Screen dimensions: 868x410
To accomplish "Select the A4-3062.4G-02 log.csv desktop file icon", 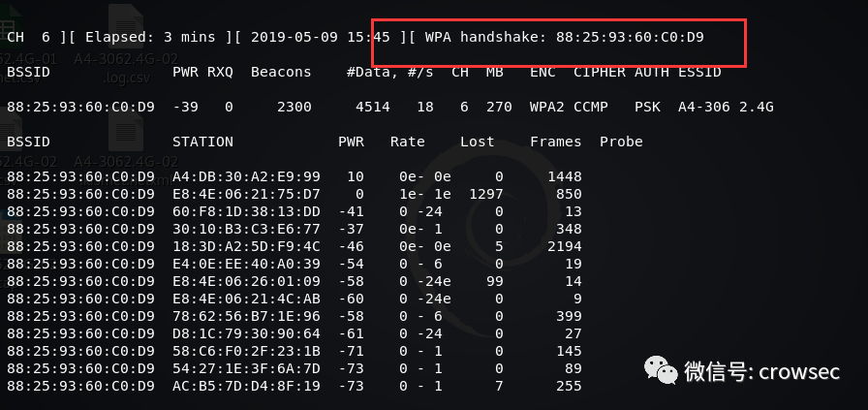I will click(126, 46).
